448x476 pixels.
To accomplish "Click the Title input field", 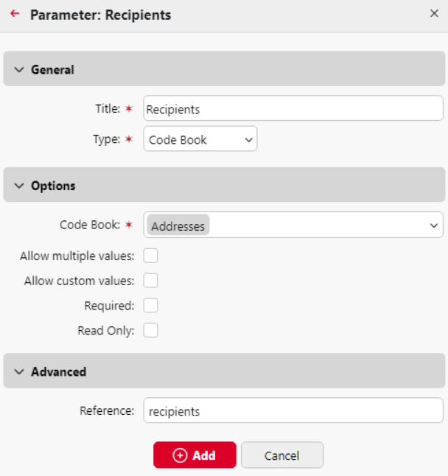I will pyautogui.click(x=293, y=109).
